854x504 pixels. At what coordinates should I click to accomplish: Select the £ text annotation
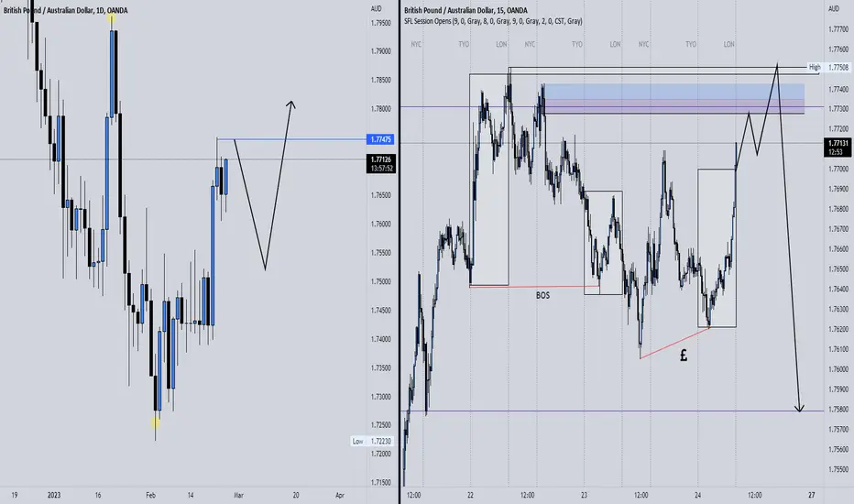[x=684, y=356]
